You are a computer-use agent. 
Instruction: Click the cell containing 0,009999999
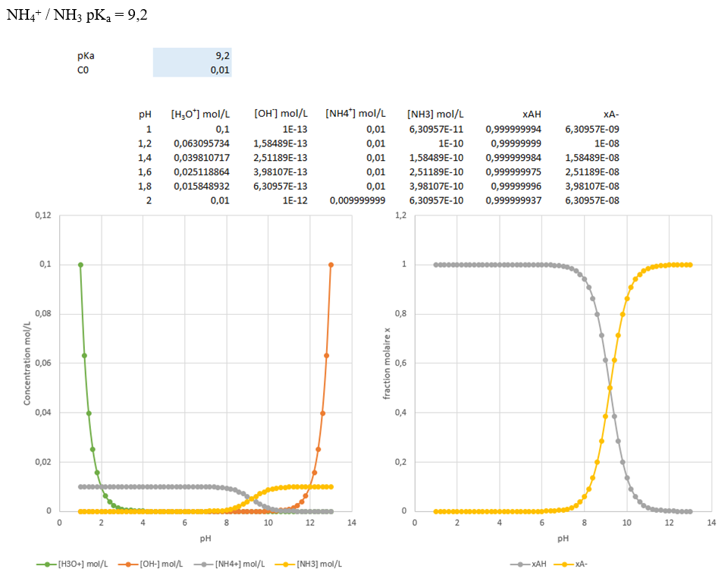(x=357, y=200)
